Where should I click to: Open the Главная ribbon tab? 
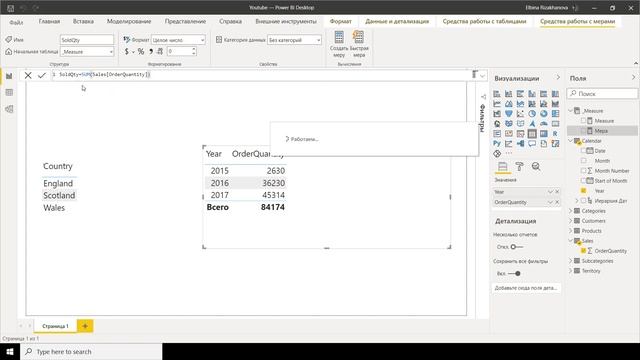point(49,21)
